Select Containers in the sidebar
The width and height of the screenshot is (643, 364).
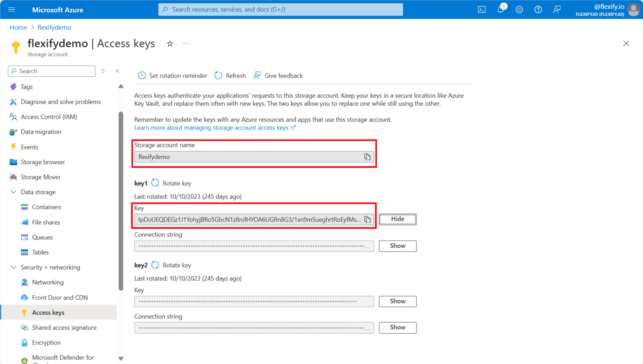pyautogui.click(x=47, y=207)
